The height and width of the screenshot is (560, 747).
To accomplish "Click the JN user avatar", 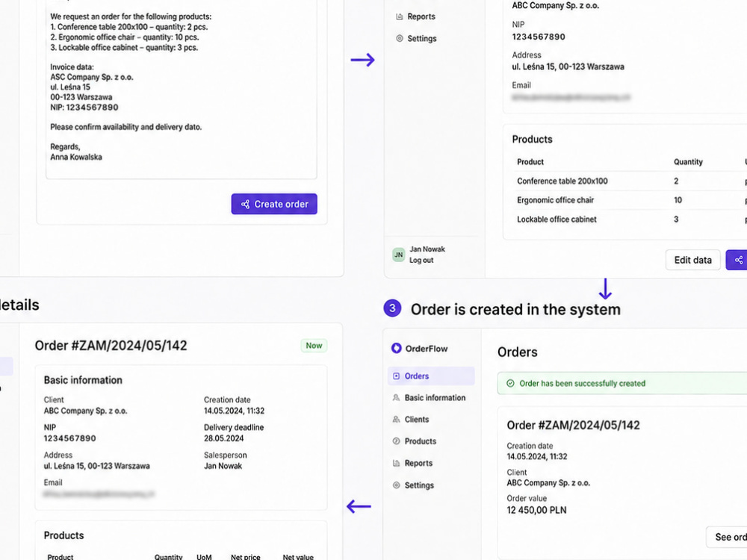I will (x=398, y=255).
